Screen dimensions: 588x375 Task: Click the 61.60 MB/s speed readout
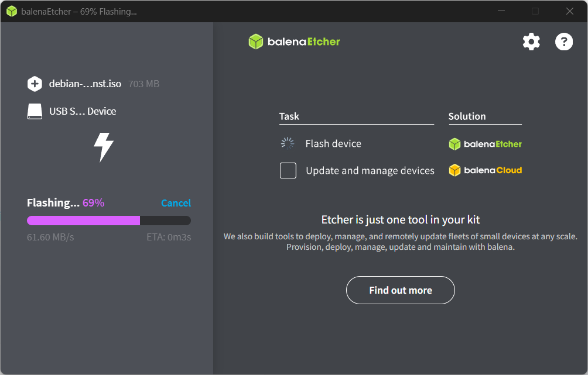tap(50, 237)
